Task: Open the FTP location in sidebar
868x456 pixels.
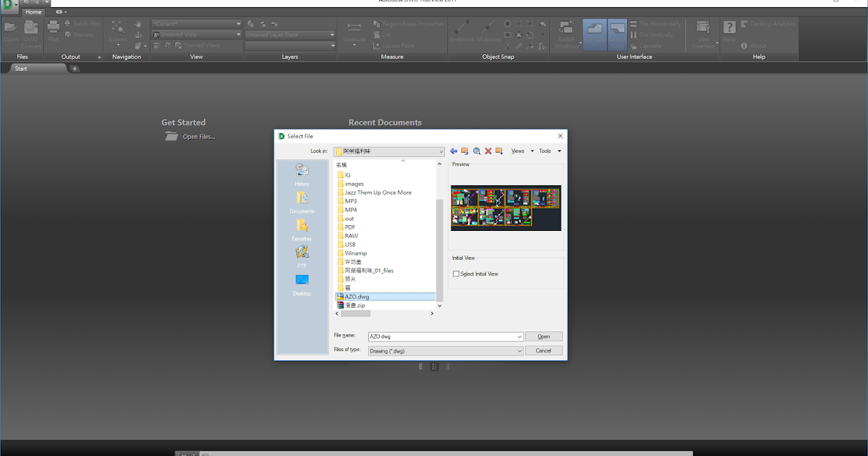Action: point(302,258)
